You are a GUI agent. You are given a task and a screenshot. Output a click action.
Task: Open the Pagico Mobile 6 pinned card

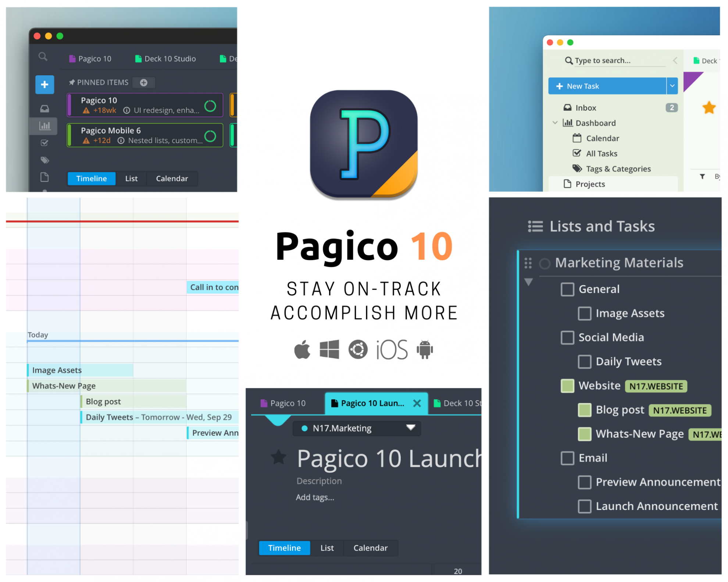(145, 135)
